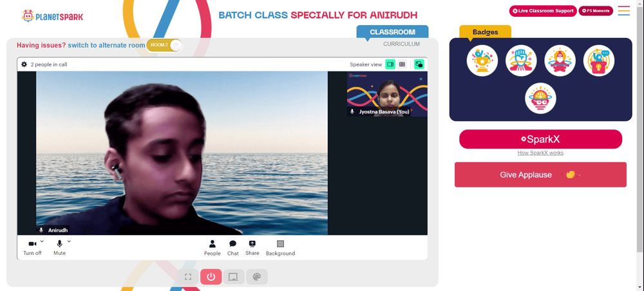Toggle the Room 2 alternate room switch
The height and width of the screenshot is (291, 644).
(x=164, y=45)
